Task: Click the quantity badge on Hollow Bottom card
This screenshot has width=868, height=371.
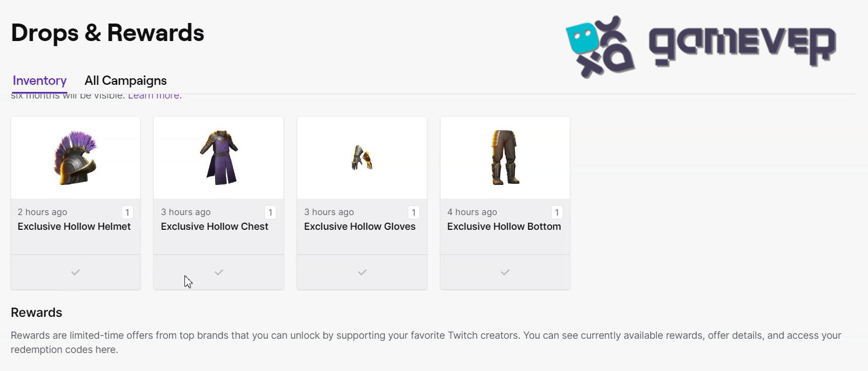Action: pos(557,212)
